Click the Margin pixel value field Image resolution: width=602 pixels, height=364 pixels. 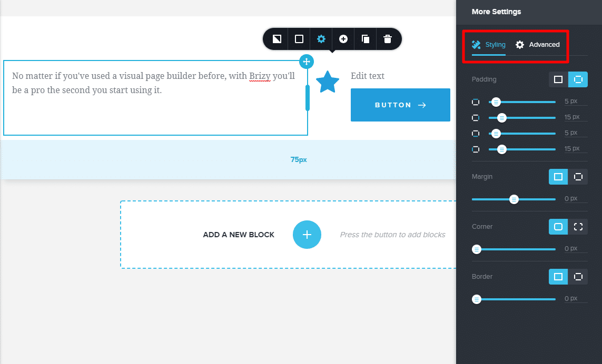click(x=575, y=199)
